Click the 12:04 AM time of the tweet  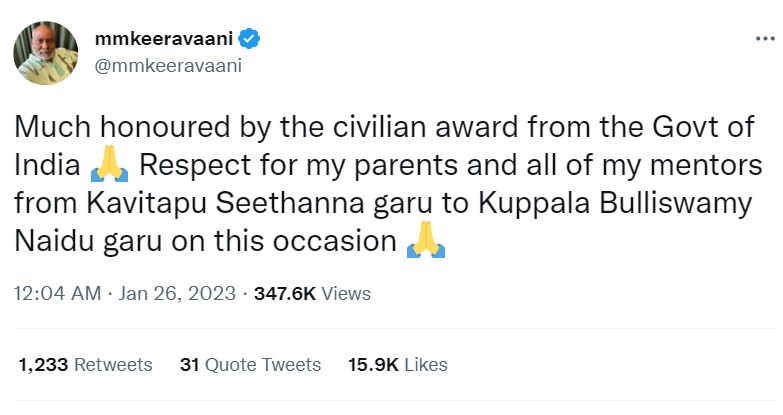coord(57,294)
